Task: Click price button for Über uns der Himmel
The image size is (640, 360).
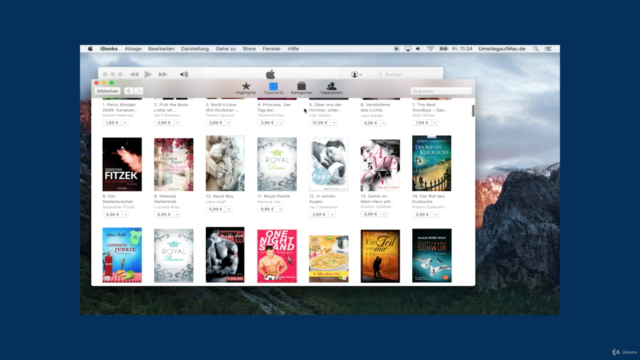Action: [x=320, y=122]
